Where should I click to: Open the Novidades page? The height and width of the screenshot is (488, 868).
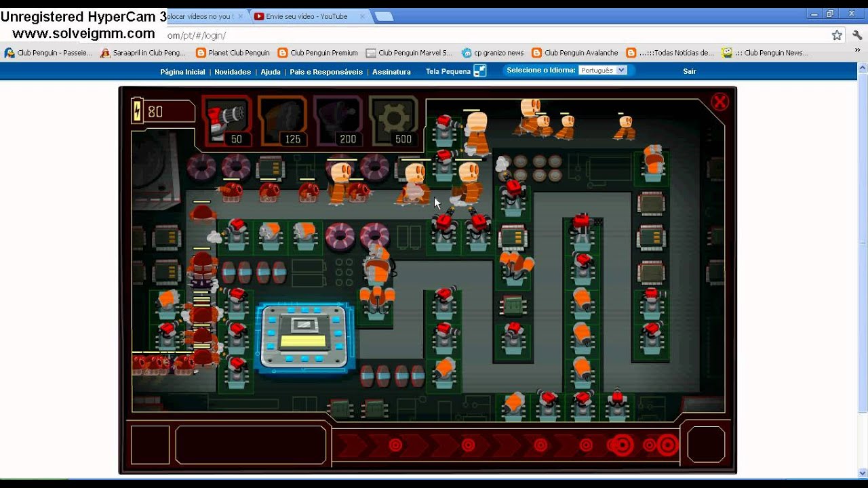coord(233,72)
